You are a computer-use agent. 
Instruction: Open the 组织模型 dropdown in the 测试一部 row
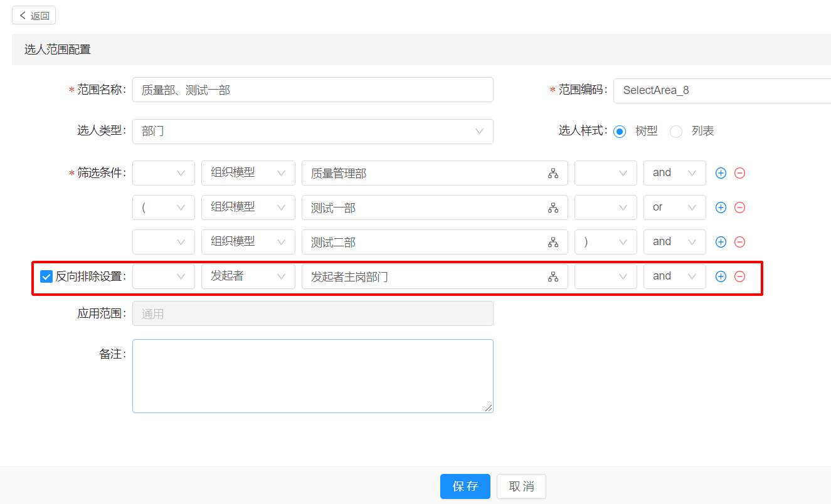click(x=248, y=207)
